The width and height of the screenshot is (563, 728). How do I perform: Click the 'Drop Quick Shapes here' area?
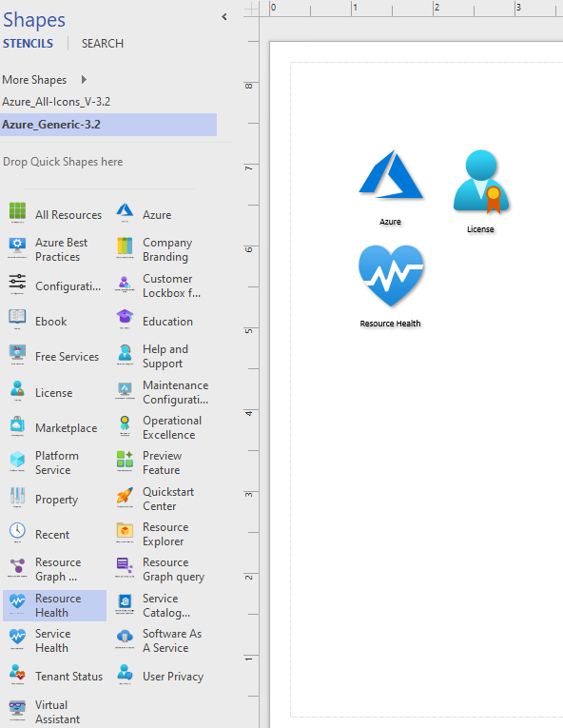pyautogui.click(x=63, y=162)
